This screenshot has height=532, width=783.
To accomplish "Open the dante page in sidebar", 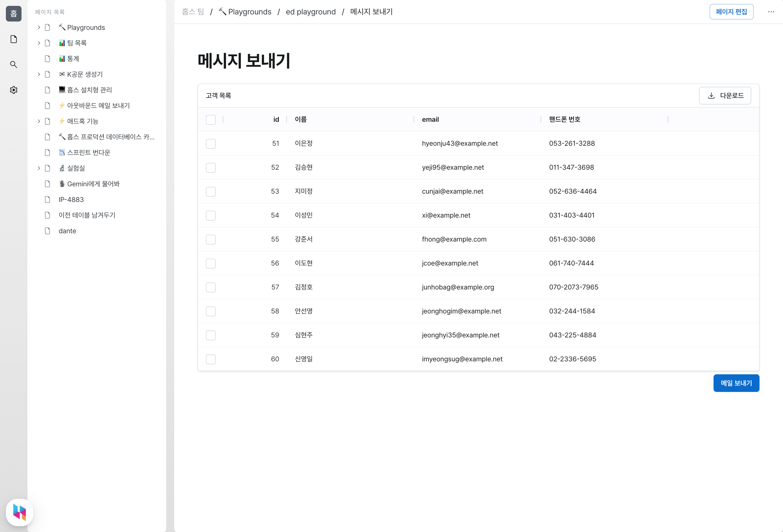I will (x=67, y=231).
